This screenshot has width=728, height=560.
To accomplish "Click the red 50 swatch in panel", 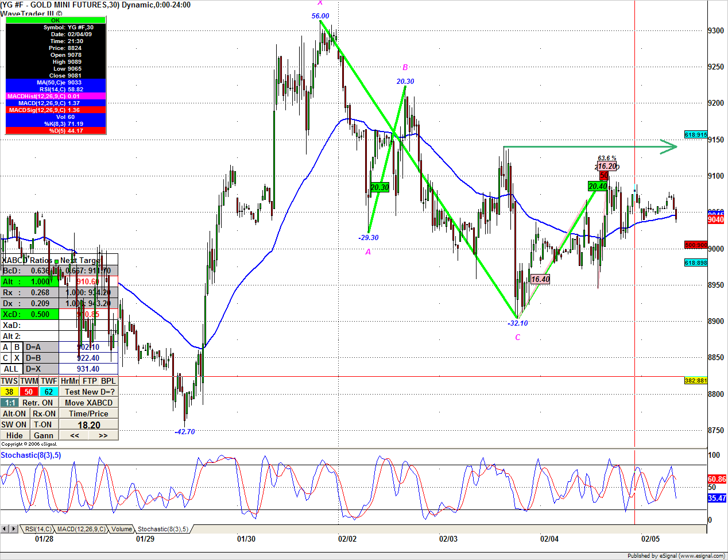I will tap(29, 392).
